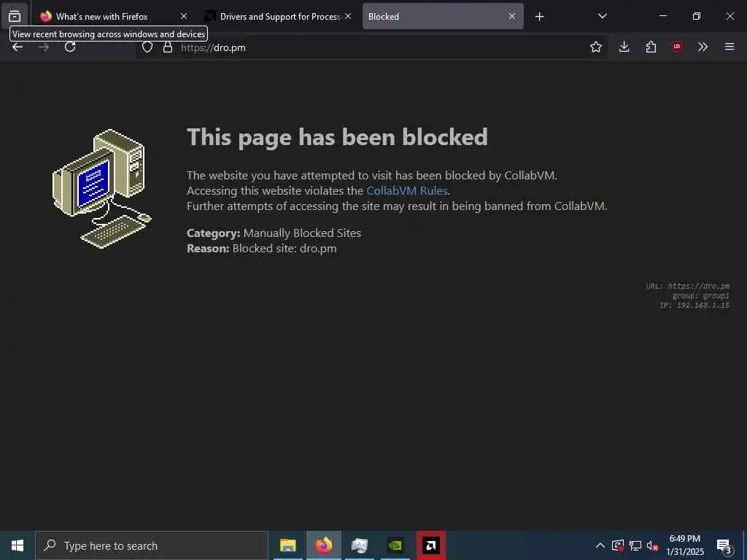
Task: Open tracking protection shield icon
Action: click(x=147, y=47)
